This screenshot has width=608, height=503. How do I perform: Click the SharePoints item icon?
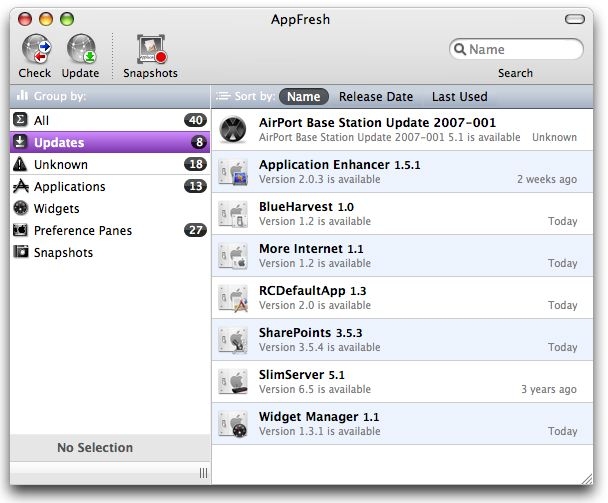point(233,340)
